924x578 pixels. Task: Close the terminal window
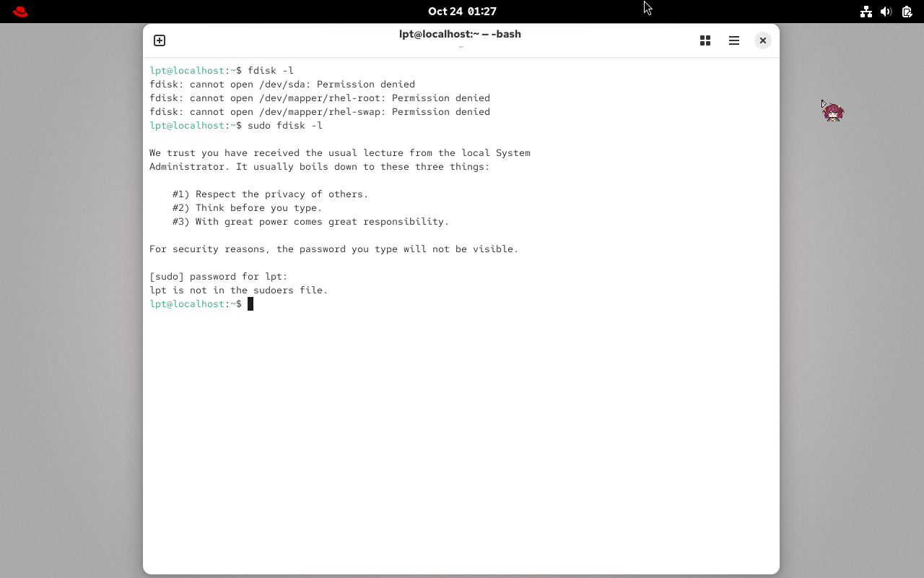tap(762, 40)
